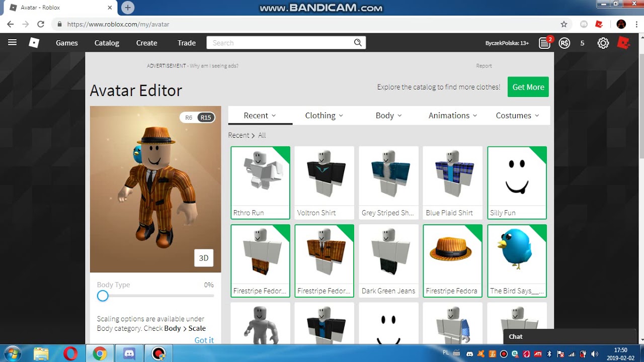
Task: Toggle the Rthro Run animation item
Action: point(261,183)
